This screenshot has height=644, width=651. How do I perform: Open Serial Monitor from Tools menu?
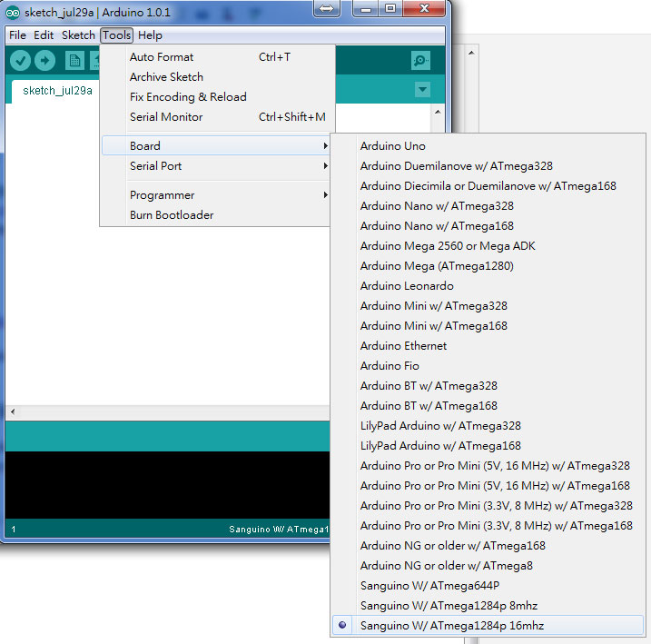[216, 116]
